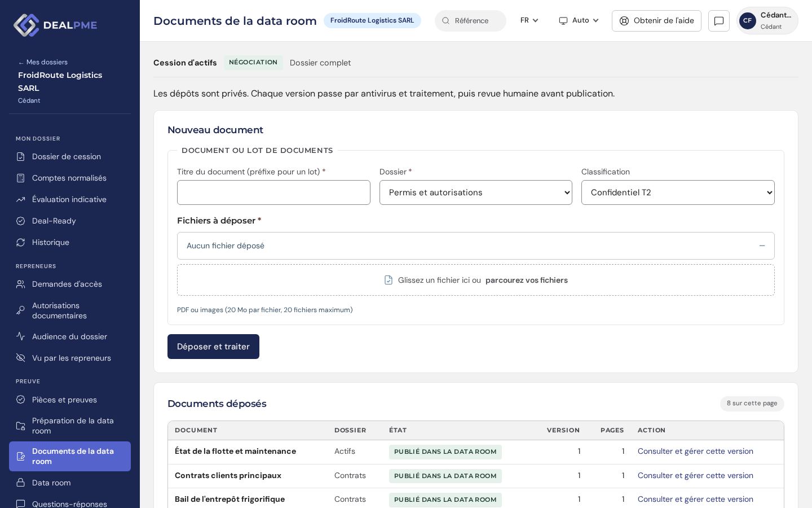The height and width of the screenshot is (508, 812).
Task: Open Cédant user account menu
Action: (x=767, y=21)
